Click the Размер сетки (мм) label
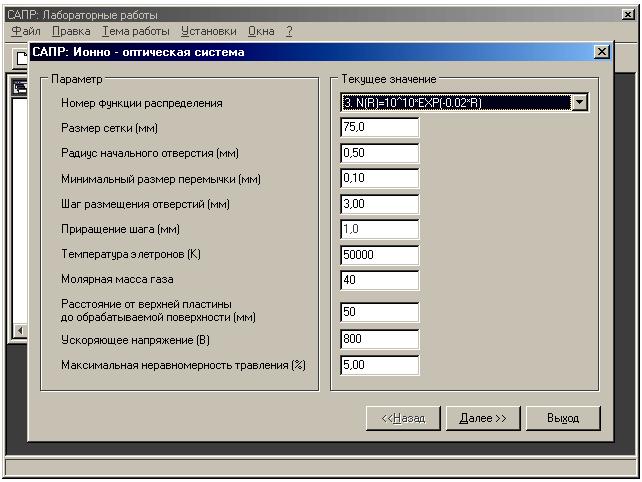Image resolution: width=642 pixels, height=482 pixels. click(x=109, y=128)
